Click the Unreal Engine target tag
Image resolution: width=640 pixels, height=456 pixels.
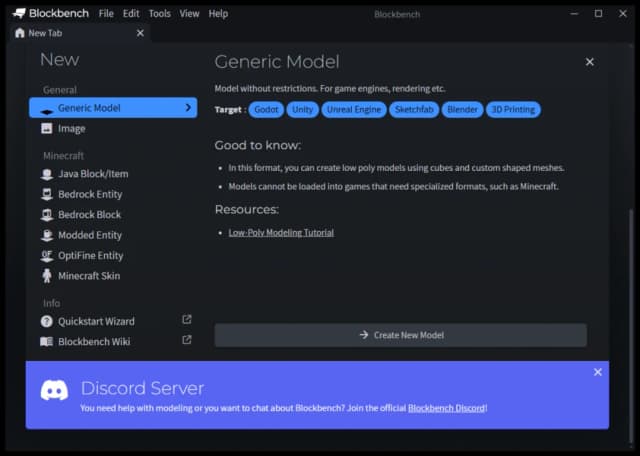tap(354, 109)
